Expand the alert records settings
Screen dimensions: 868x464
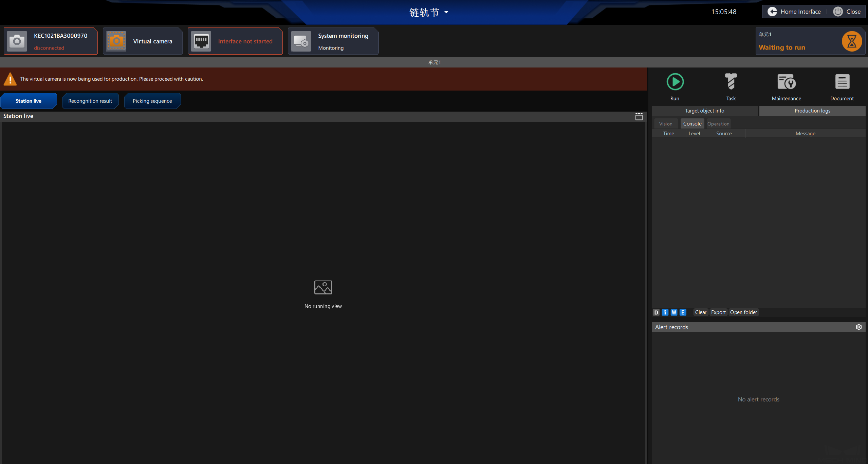pyautogui.click(x=859, y=326)
